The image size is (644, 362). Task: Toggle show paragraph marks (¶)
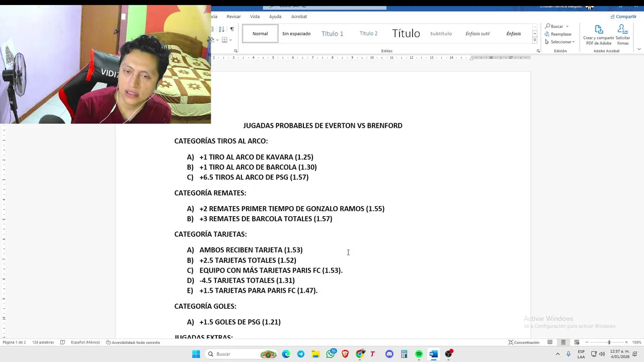pos(232,29)
